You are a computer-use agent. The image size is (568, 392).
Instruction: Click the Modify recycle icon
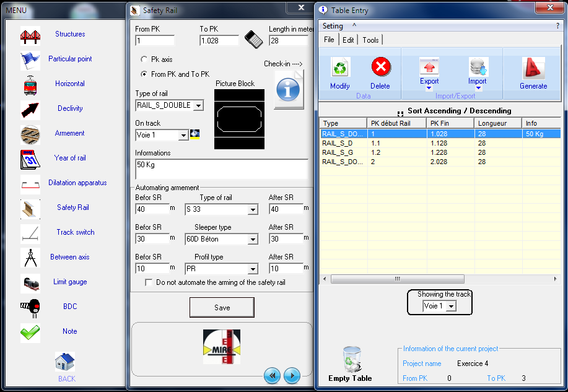[x=339, y=68]
